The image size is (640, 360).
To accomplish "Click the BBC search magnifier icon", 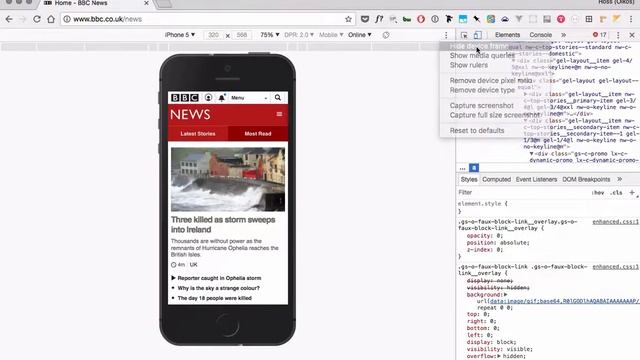I will click(278, 98).
